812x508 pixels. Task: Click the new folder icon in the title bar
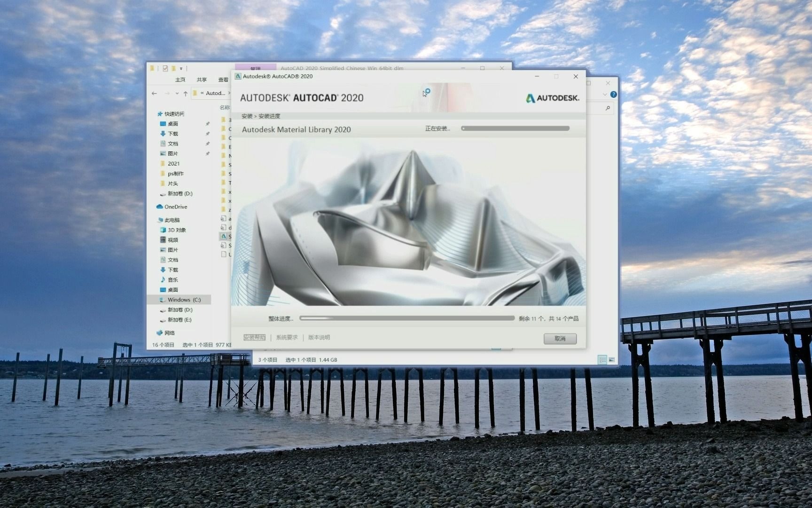tap(173, 68)
